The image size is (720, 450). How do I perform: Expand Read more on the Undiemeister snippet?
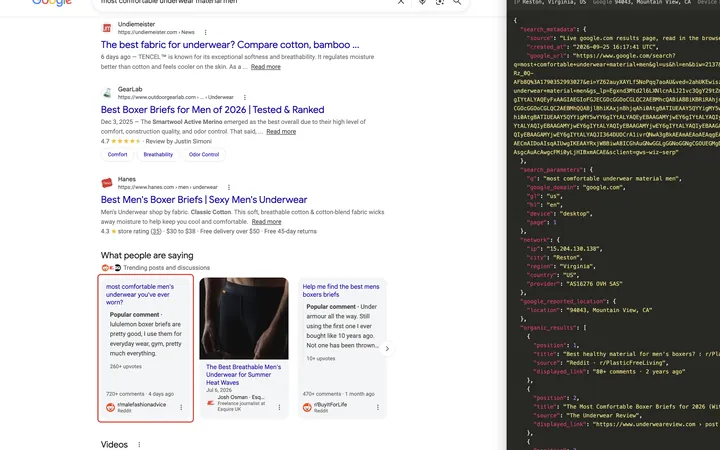coord(265,67)
